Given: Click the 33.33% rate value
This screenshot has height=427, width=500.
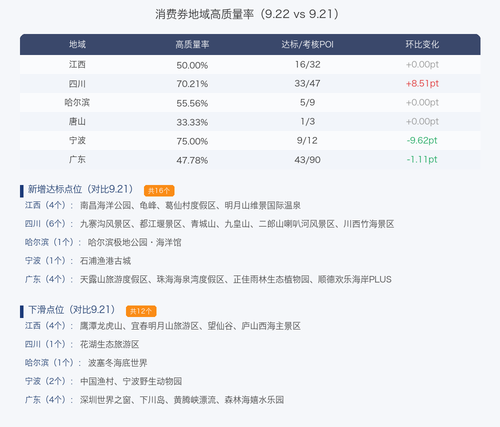Looking at the screenshot, I should coord(192,122).
